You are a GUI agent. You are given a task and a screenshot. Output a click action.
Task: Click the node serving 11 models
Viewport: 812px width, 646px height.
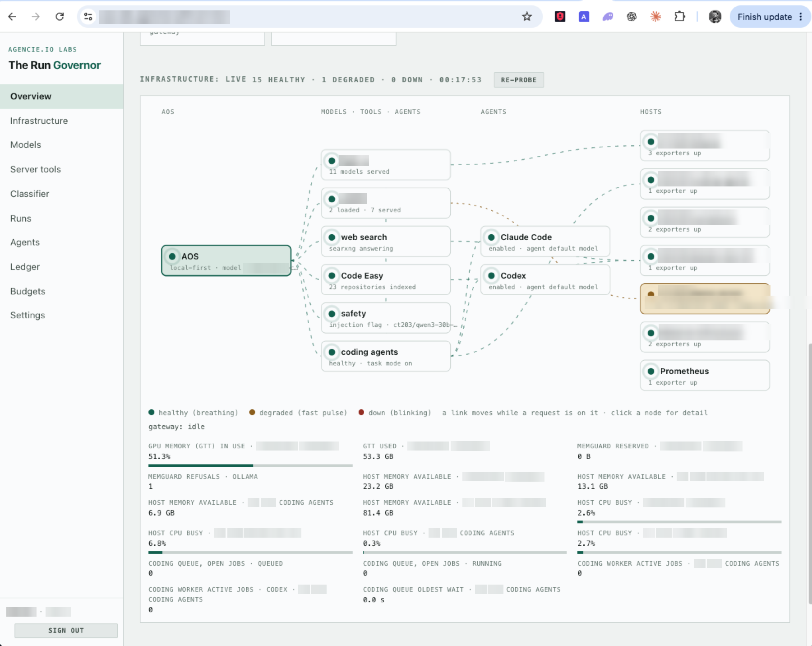[x=386, y=165]
